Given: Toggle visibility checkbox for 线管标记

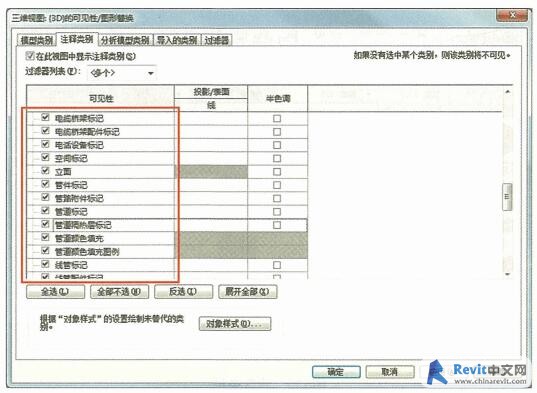Looking at the screenshot, I should pyautogui.click(x=45, y=264).
